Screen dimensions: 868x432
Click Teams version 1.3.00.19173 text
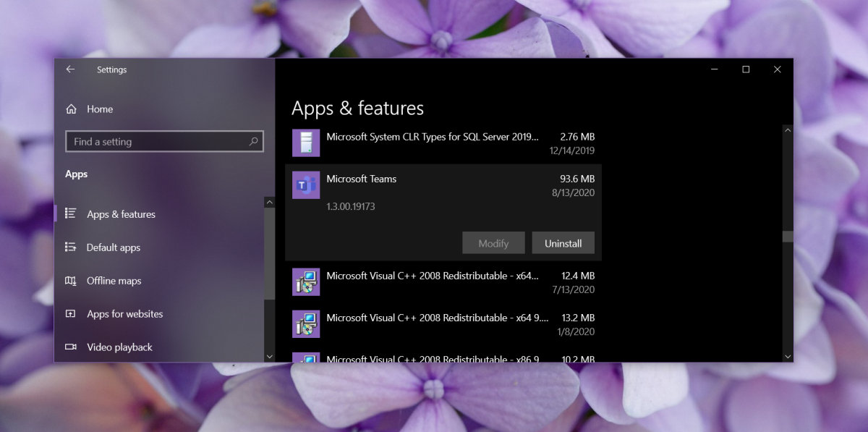click(351, 207)
